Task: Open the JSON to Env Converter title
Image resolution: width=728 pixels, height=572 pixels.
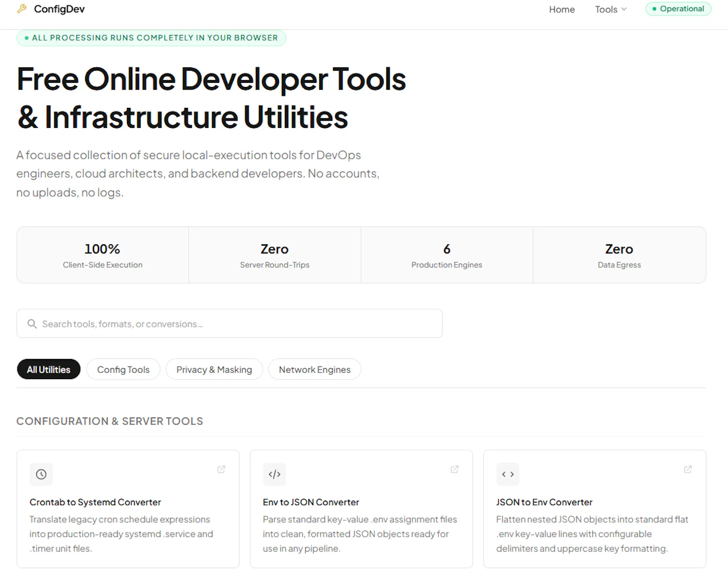Action: click(544, 502)
